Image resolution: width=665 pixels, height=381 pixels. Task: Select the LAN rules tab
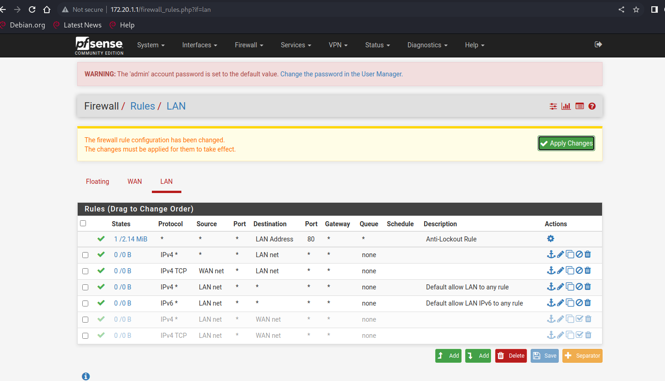166,182
